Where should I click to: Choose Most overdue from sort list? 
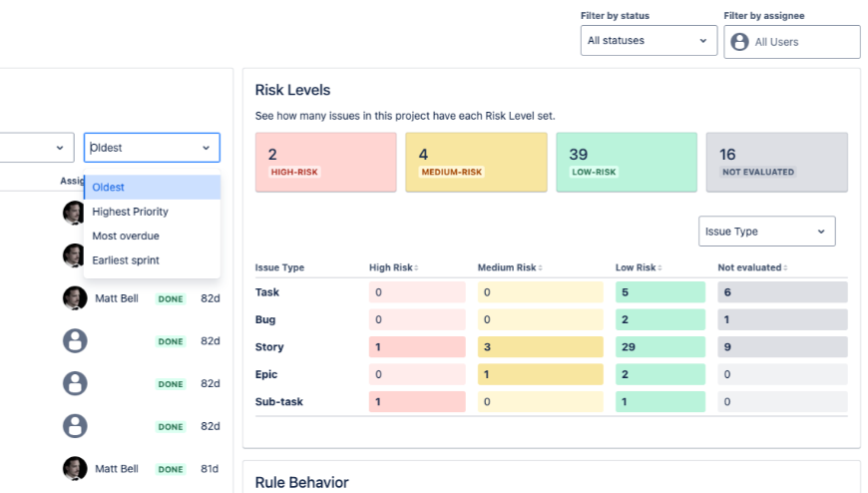pos(126,237)
